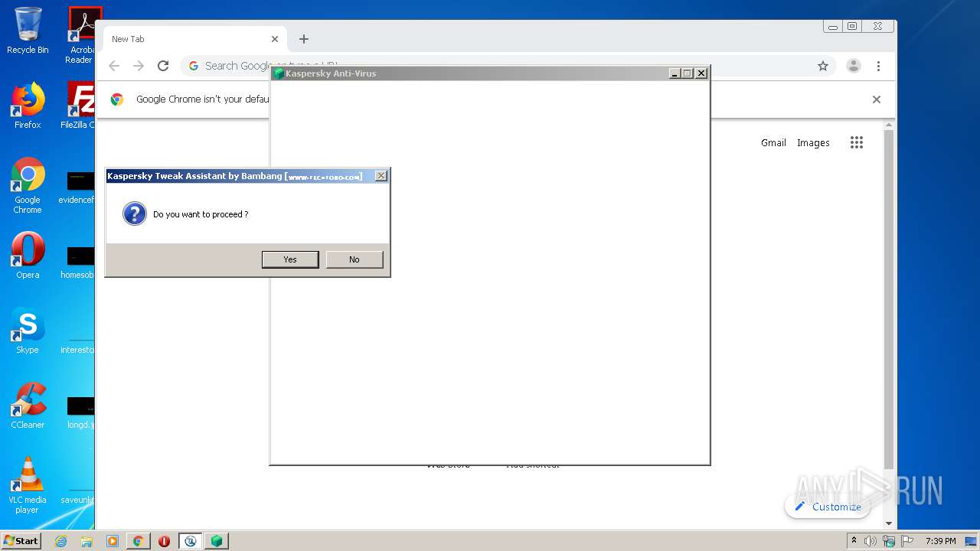The width and height of the screenshot is (980, 551).
Task: Open the Images link
Action: click(813, 143)
